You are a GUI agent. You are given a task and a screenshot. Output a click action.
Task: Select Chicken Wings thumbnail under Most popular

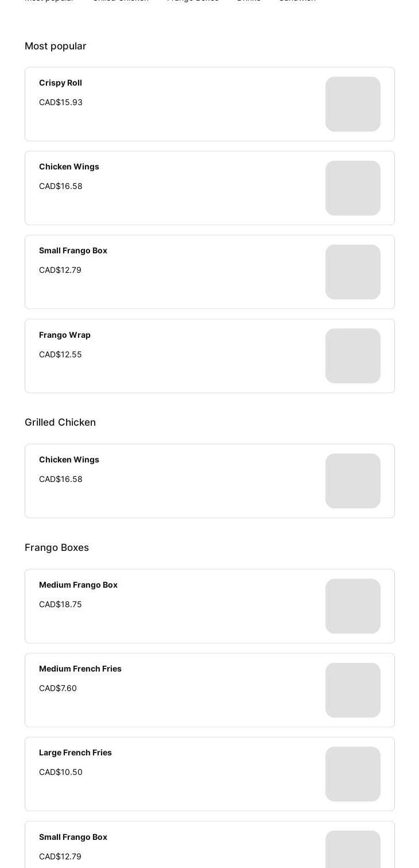[352, 188]
